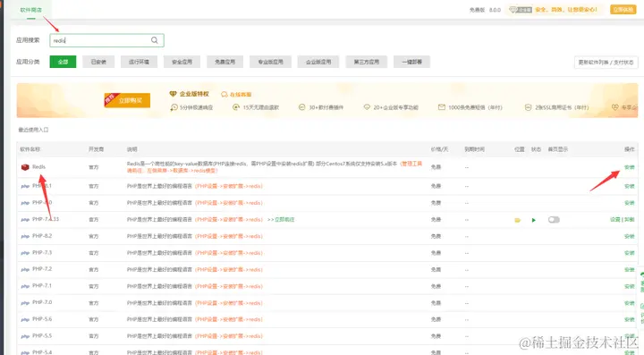Click the php icon in the PHP-7.4.33 row

[x=25, y=220]
